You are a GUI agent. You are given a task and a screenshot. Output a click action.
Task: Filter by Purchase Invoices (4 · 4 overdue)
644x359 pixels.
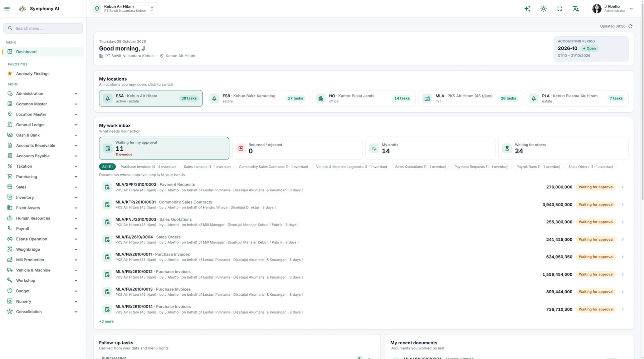click(148, 167)
